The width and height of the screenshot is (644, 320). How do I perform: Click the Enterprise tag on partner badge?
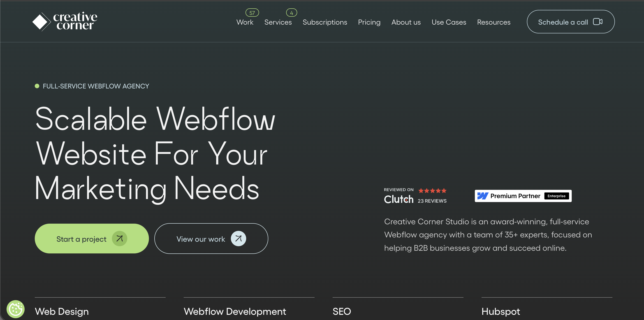tap(556, 196)
